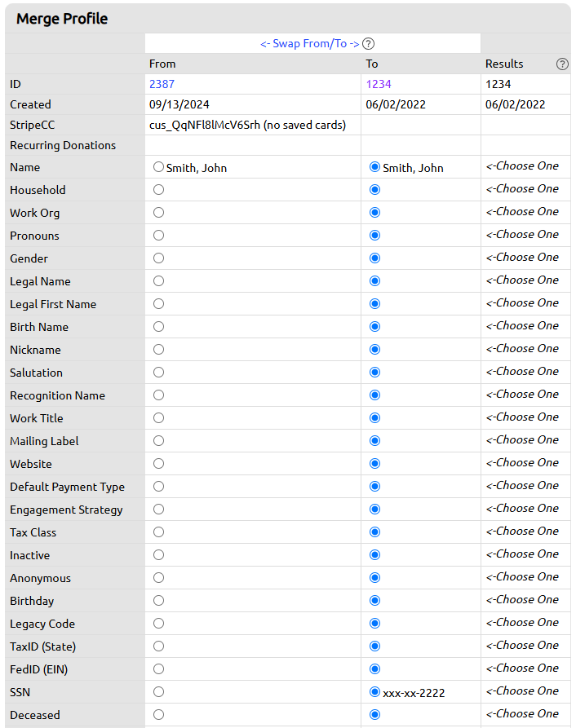Pick From radio for Legal First Name
Screen dimensions: 576x728
pos(159,303)
